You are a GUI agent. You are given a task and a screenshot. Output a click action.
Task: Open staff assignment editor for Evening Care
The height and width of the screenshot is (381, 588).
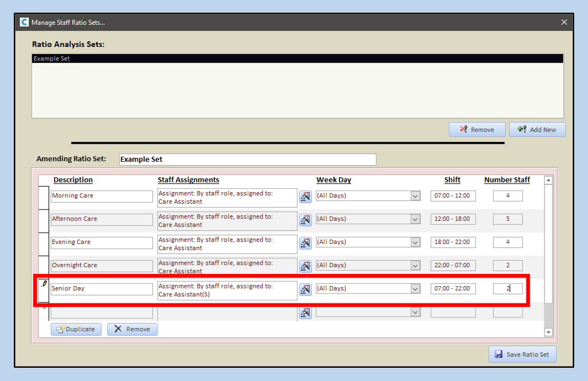(306, 243)
